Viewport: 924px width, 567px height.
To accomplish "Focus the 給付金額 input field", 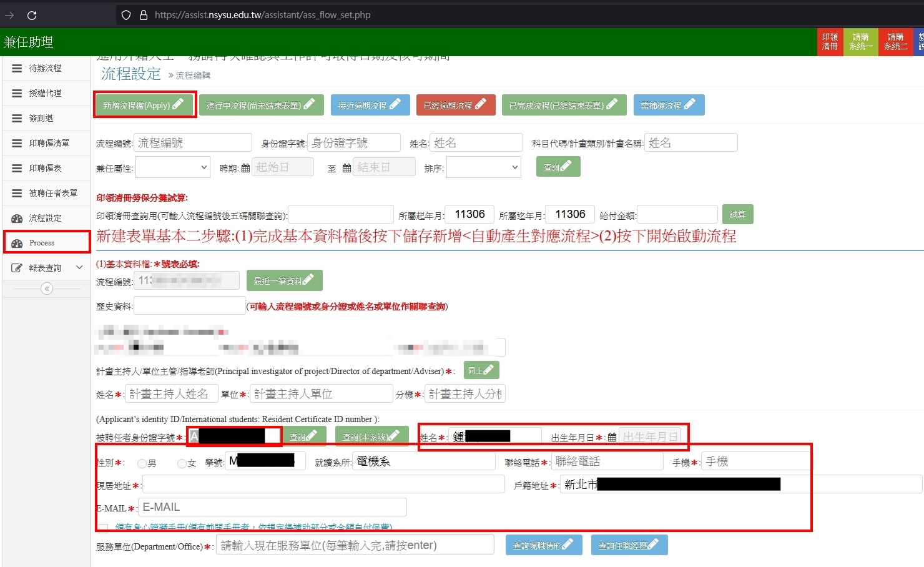I will click(x=677, y=214).
